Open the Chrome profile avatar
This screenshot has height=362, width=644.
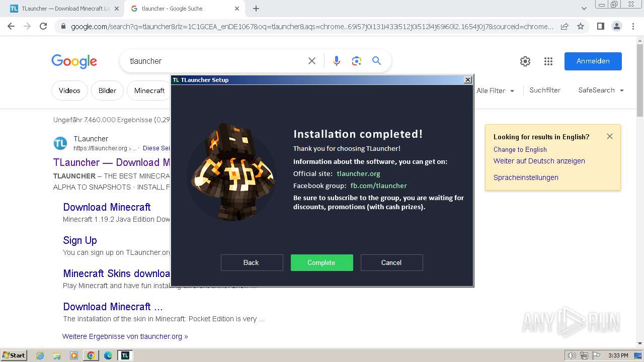point(616,26)
